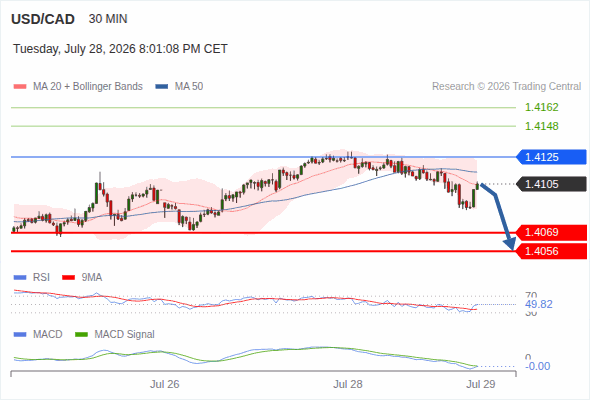
Task: Click the Jul 29 date axis label
Action: 481,385
